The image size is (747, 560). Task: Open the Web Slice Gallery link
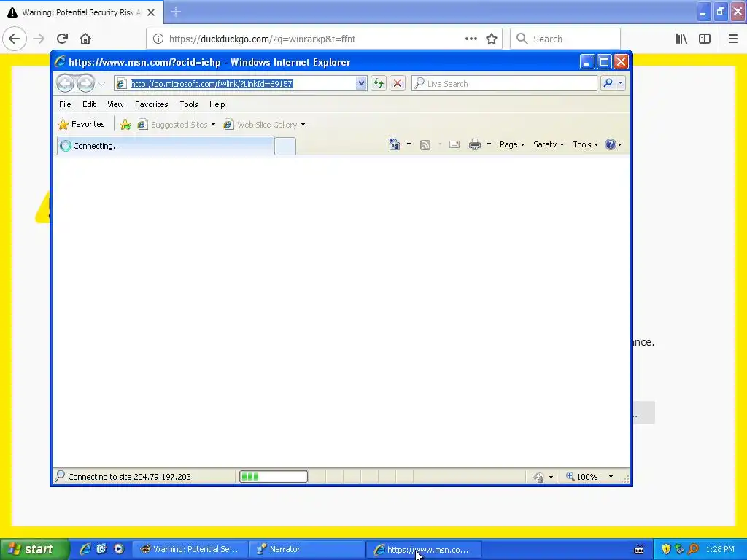264,125
